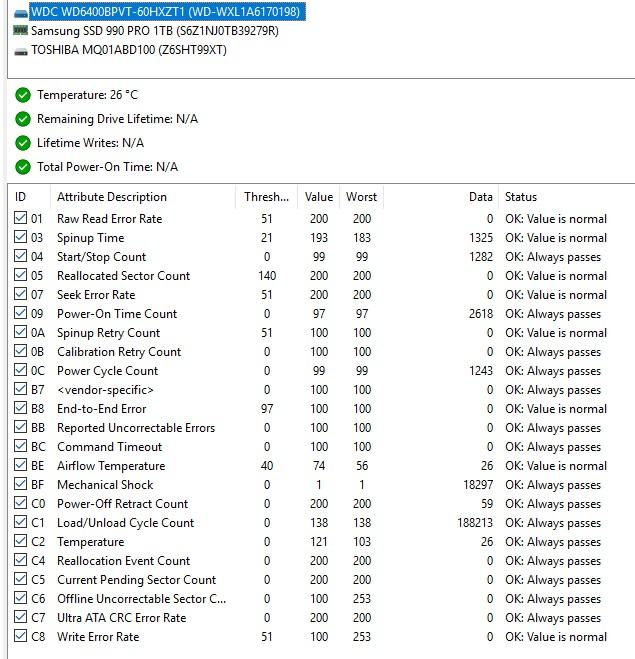
Task: Sort by the Value column header
Action: tap(319, 197)
